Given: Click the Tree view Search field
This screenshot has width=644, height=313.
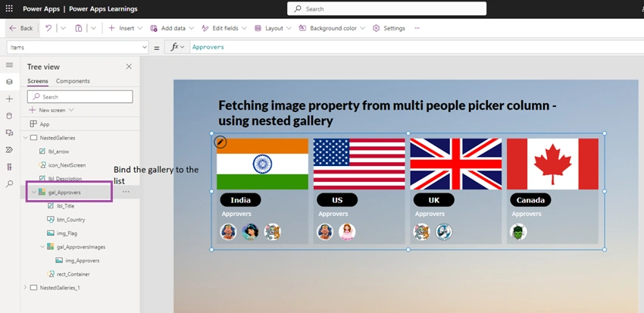Looking at the screenshot, I should point(80,96).
